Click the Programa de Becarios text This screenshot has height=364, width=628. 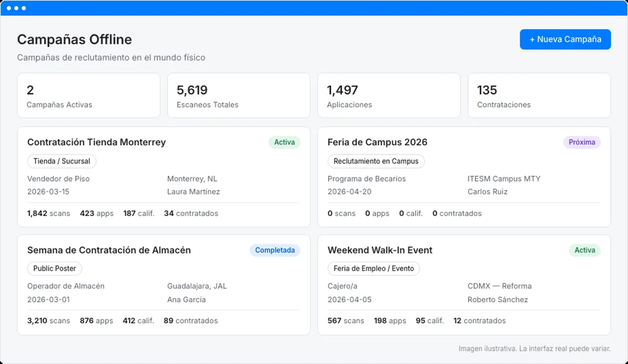point(367,179)
